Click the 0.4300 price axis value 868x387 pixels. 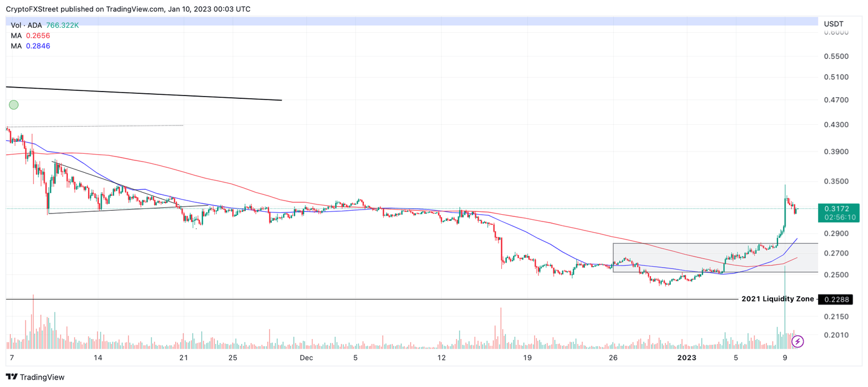point(837,124)
